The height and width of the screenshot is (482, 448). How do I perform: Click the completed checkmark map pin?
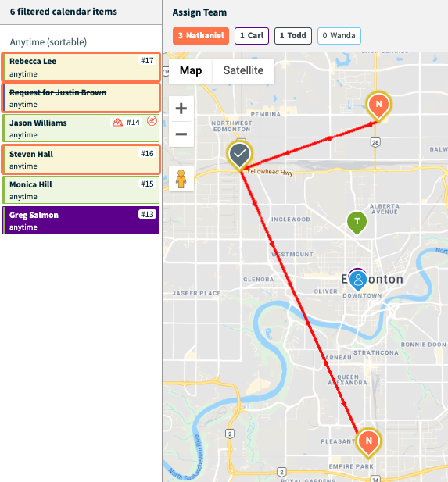240,155
